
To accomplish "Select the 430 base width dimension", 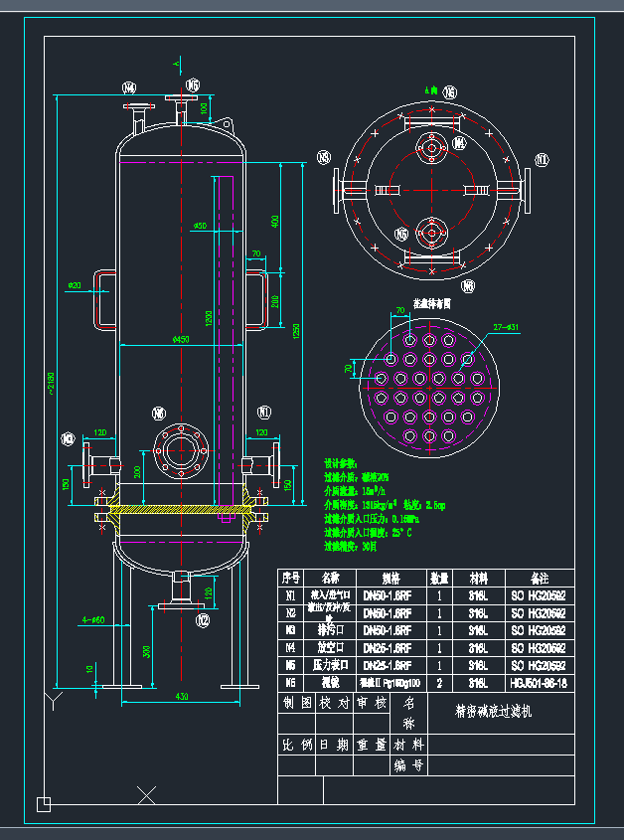I will [182, 696].
